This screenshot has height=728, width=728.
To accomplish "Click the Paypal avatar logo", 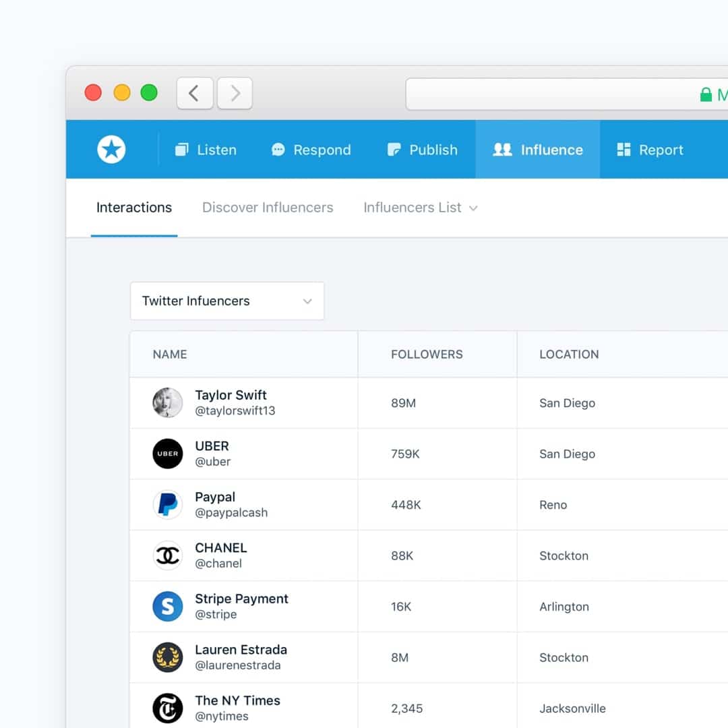I will coord(168,505).
